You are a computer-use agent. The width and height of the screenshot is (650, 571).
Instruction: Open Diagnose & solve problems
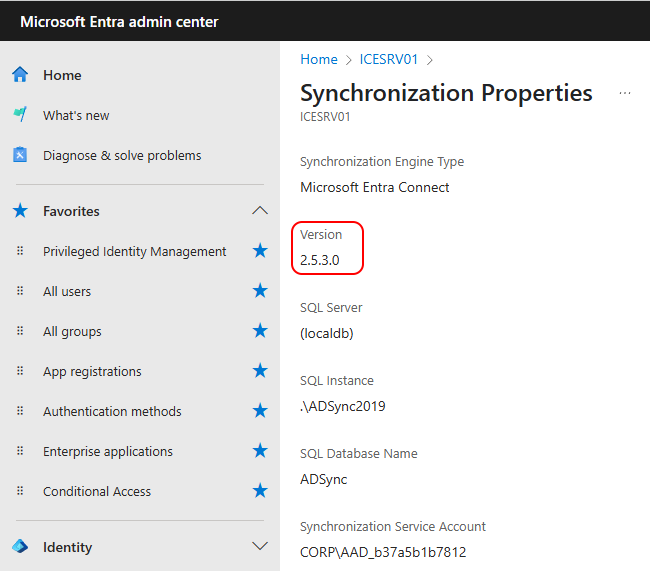tap(122, 156)
